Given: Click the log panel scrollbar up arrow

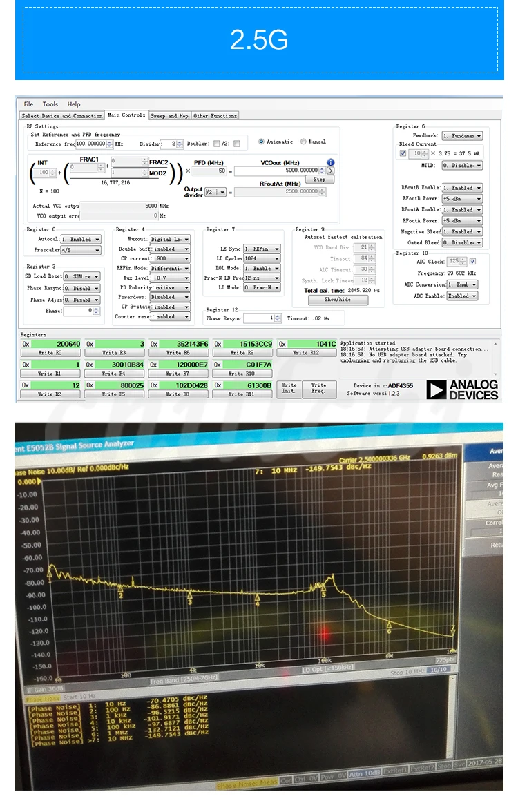Looking at the screenshot, I should pyautogui.click(x=496, y=344).
